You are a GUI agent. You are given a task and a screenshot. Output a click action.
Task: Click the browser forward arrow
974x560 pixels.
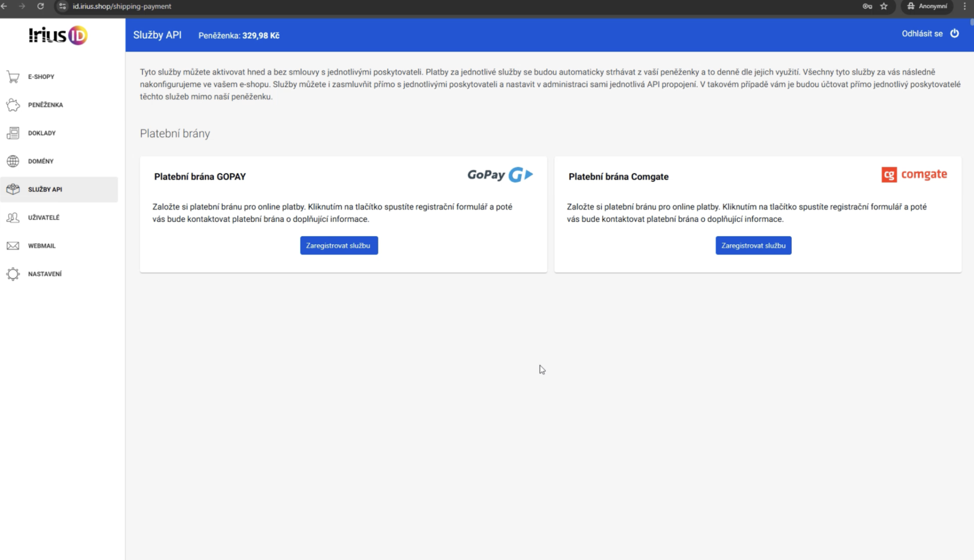22,6
